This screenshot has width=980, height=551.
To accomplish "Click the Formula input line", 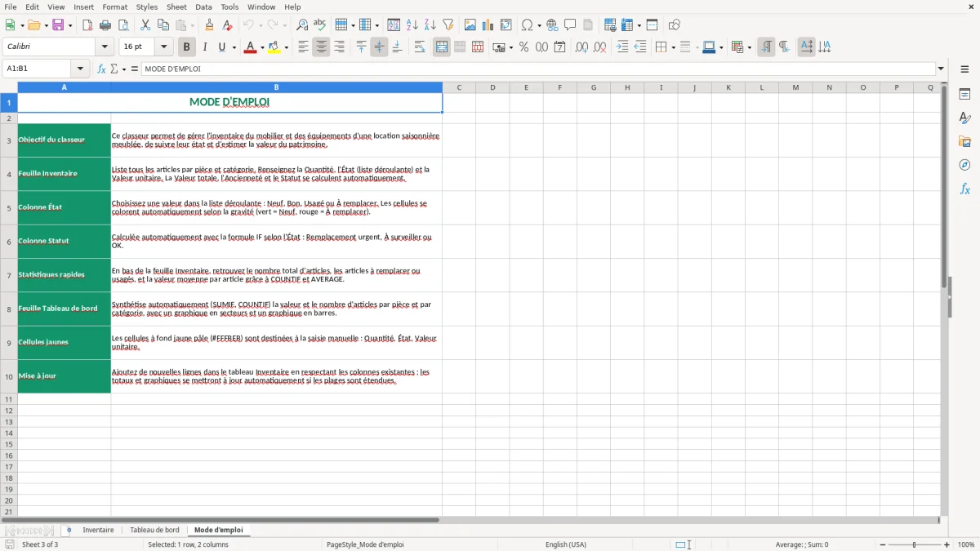I will click(x=538, y=69).
